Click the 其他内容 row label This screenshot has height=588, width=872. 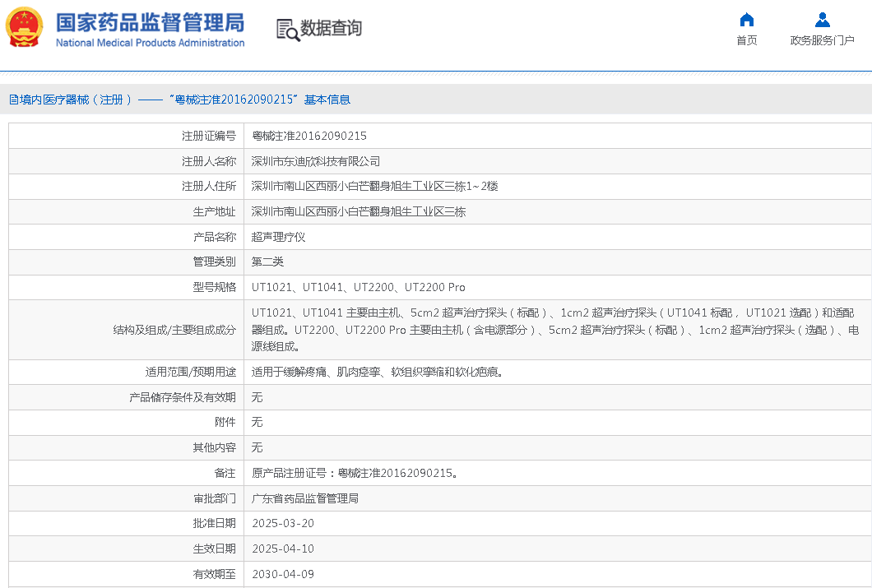(214, 447)
